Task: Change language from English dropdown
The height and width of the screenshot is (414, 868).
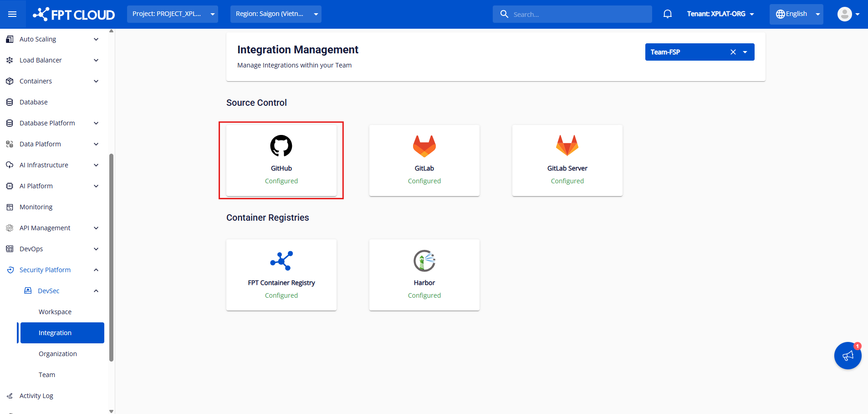Action: (x=796, y=14)
